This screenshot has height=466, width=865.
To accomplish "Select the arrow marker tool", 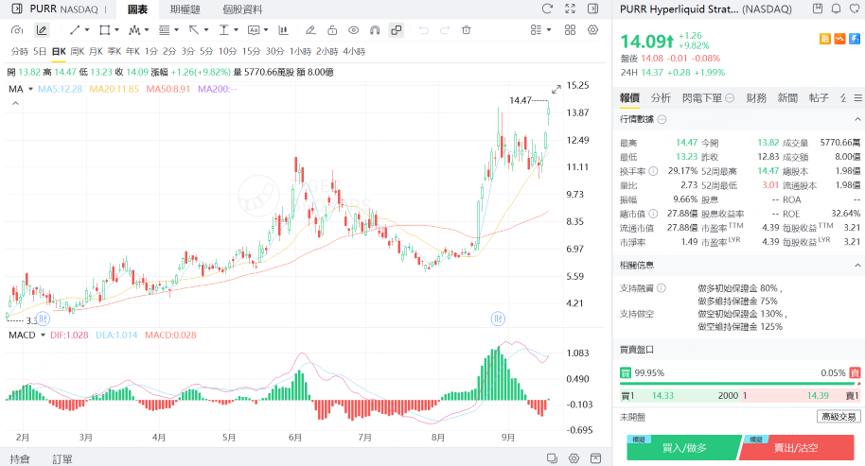I will click(194, 30).
